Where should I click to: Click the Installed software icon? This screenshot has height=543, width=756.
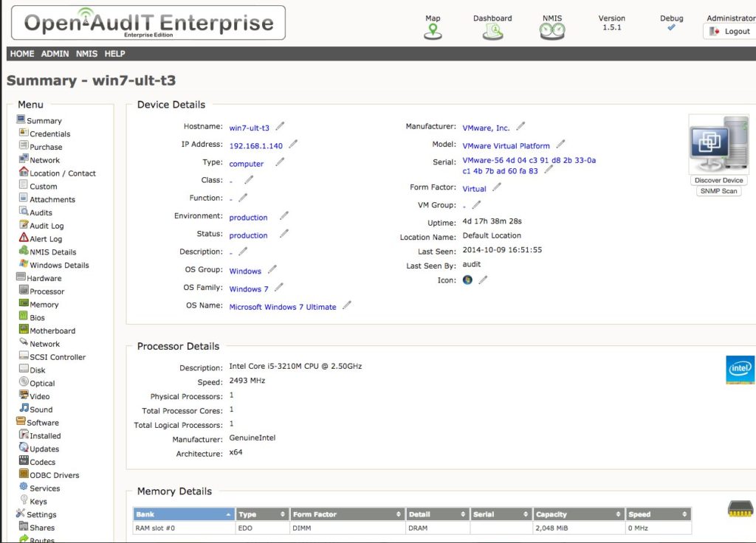24,434
